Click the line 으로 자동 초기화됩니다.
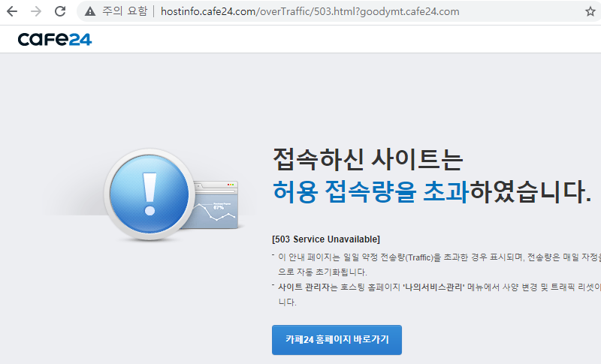This screenshot has height=364, width=601. (322, 272)
